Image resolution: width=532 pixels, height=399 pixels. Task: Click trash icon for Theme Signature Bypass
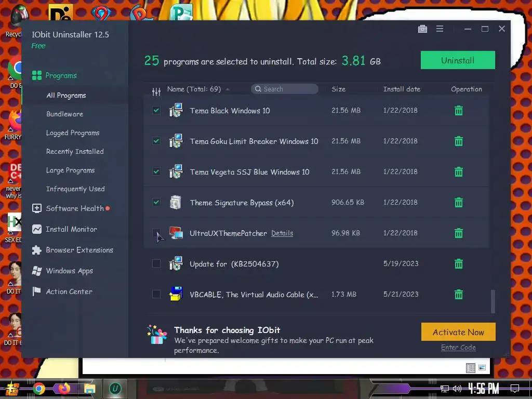(x=459, y=203)
